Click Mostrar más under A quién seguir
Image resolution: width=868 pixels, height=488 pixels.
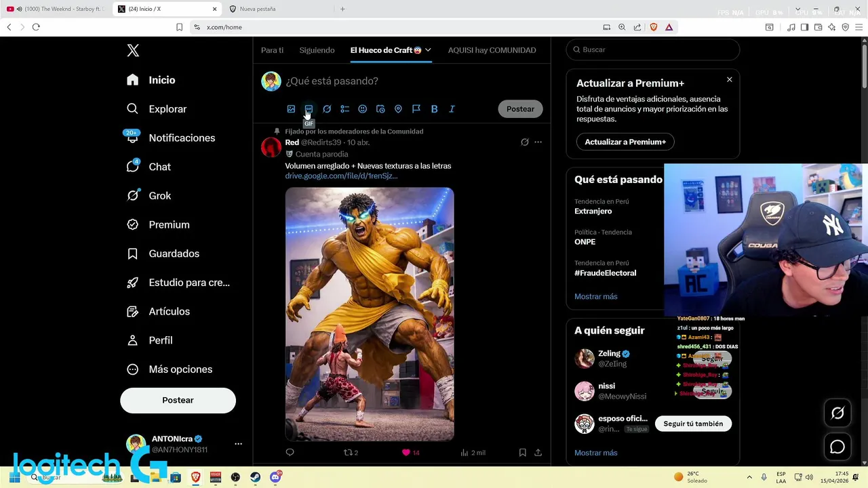(596, 453)
